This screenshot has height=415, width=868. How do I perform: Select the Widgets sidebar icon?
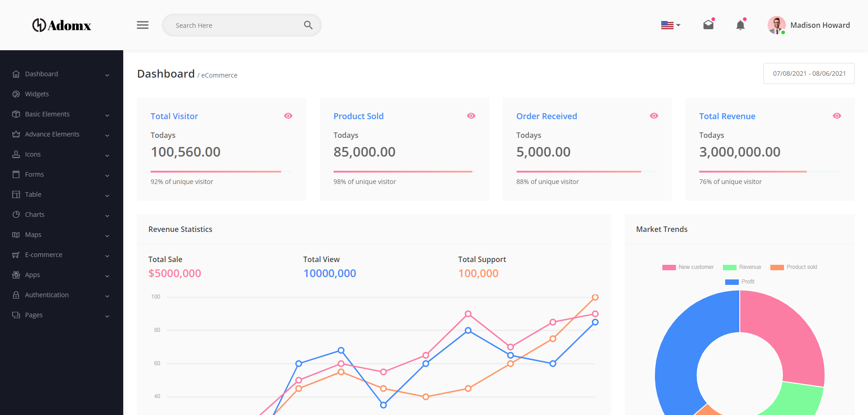[16, 94]
